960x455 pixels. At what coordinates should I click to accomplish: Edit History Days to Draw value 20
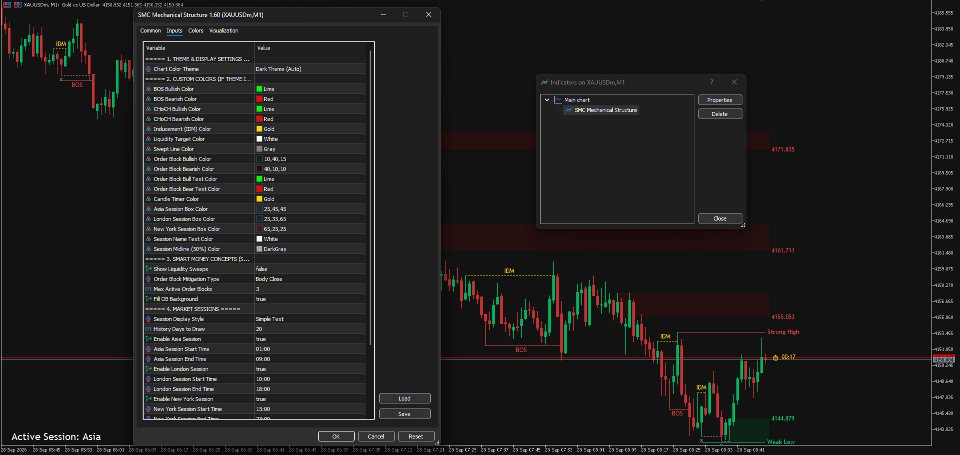point(310,329)
